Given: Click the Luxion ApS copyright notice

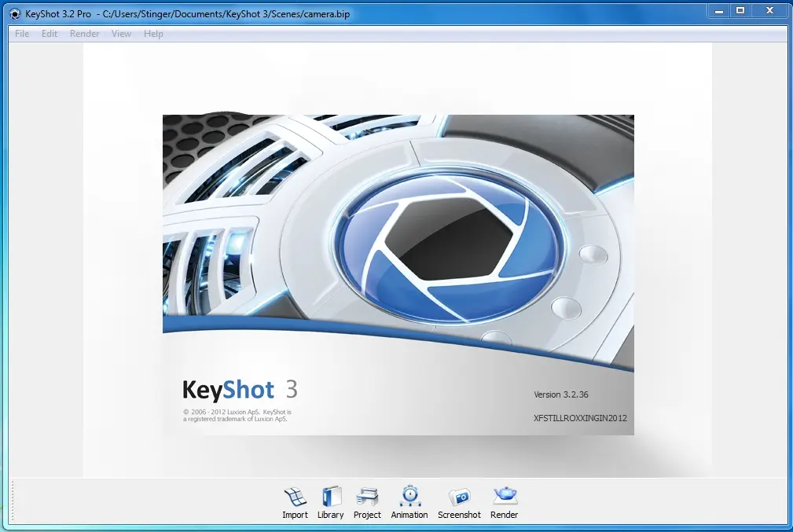Looking at the screenshot, I should (x=237, y=415).
